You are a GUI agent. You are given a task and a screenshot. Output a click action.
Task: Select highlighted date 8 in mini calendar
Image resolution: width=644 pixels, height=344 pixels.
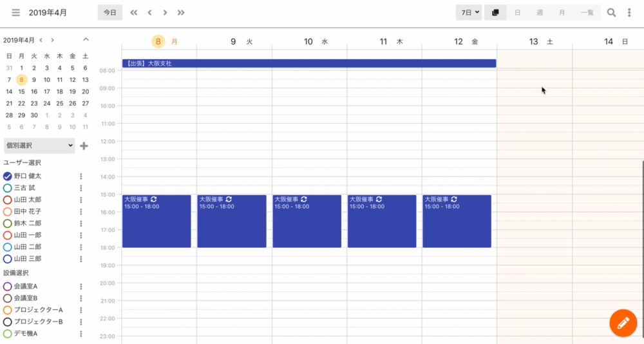21,80
